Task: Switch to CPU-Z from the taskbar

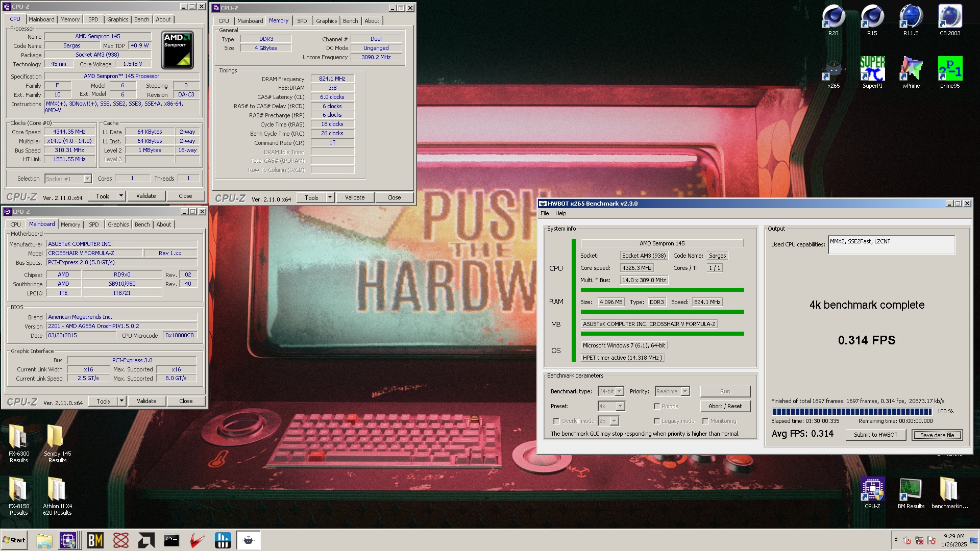Action: (68, 540)
